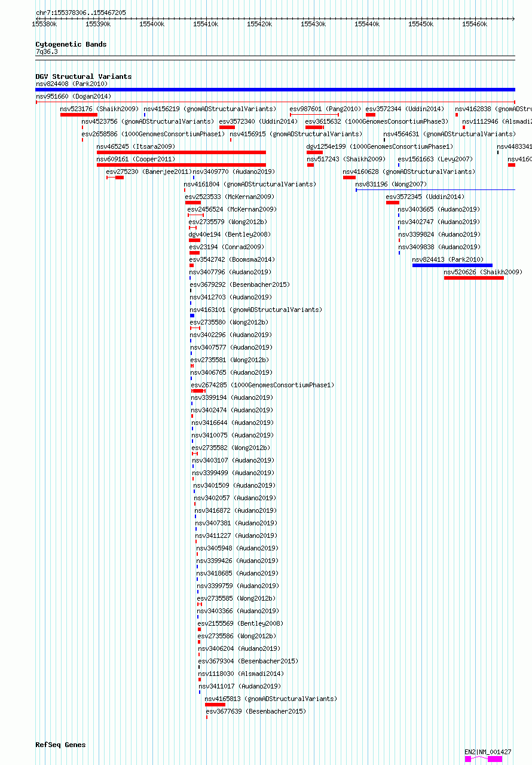
Task: Select nsv517243 (Shaikh2009) label
Action: tap(346, 159)
